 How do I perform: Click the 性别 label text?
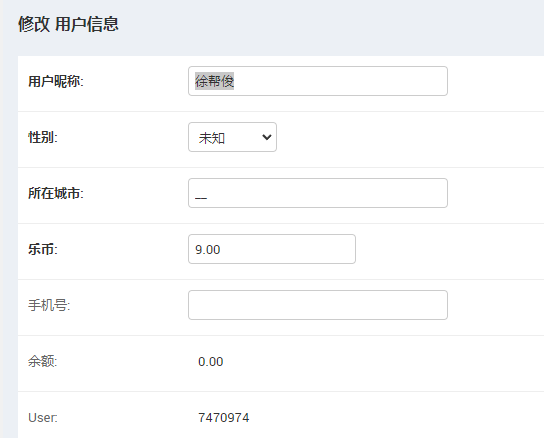(43, 137)
